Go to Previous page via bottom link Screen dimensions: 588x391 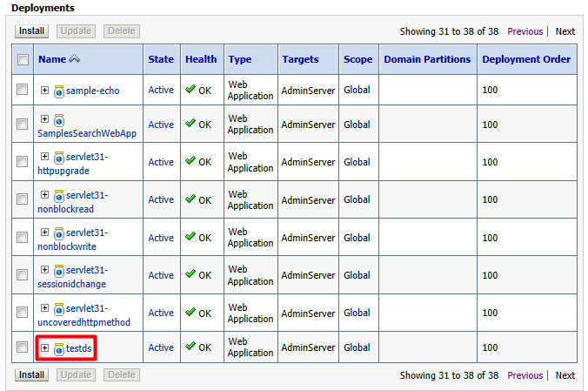click(x=525, y=375)
